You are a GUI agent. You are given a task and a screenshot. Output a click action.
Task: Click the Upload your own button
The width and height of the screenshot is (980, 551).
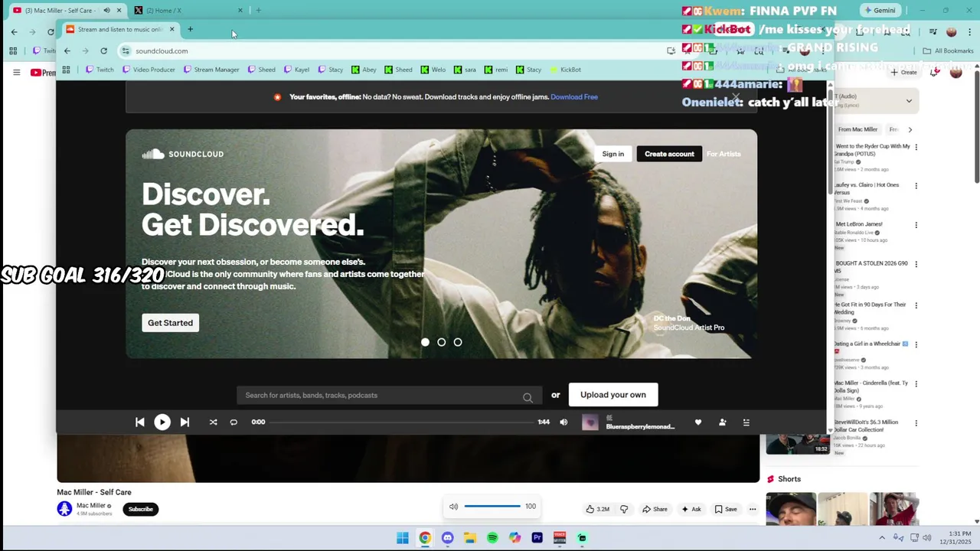pos(612,395)
